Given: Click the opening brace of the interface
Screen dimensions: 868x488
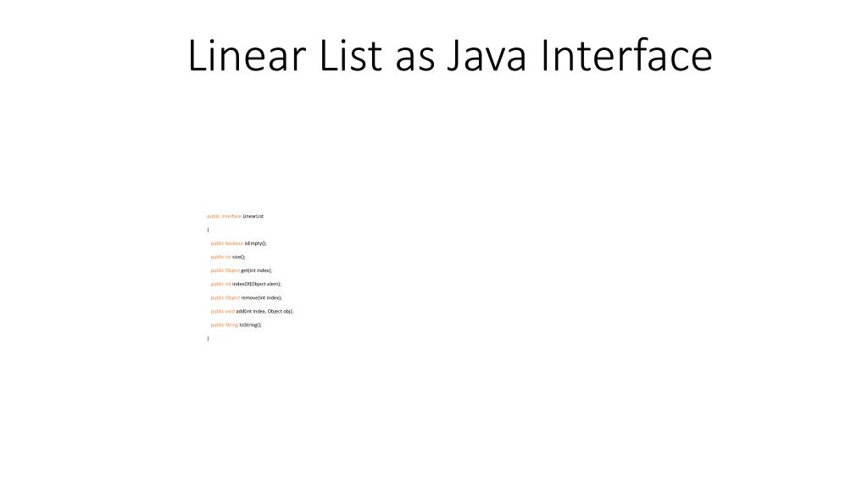Looking at the screenshot, I should tap(209, 230).
